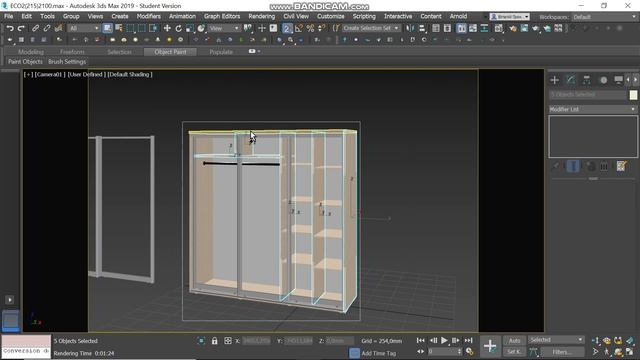Open the Graph Editors menu
Viewport: 640px width, 360px height.
pos(222,16)
